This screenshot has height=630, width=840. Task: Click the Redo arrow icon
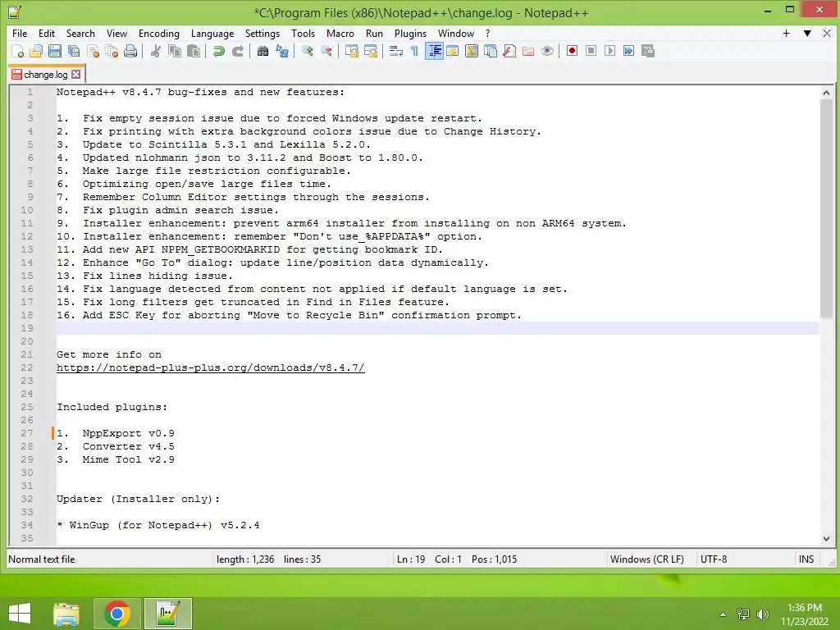237,51
